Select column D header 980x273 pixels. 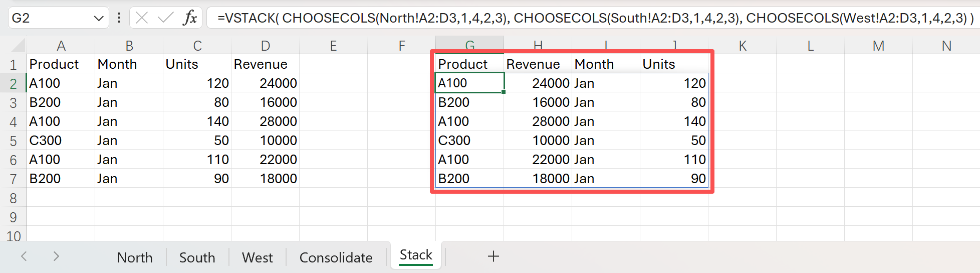pyautogui.click(x=265, y=46)
